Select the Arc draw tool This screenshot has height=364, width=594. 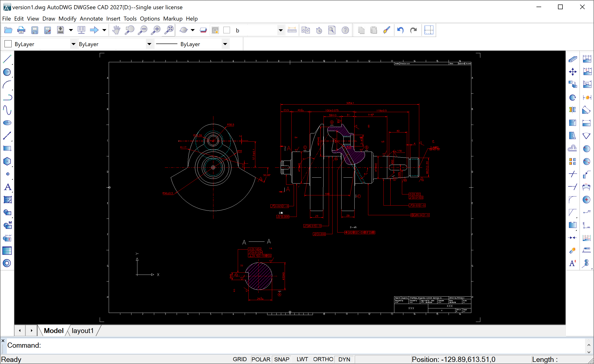(x=7, y=85)
